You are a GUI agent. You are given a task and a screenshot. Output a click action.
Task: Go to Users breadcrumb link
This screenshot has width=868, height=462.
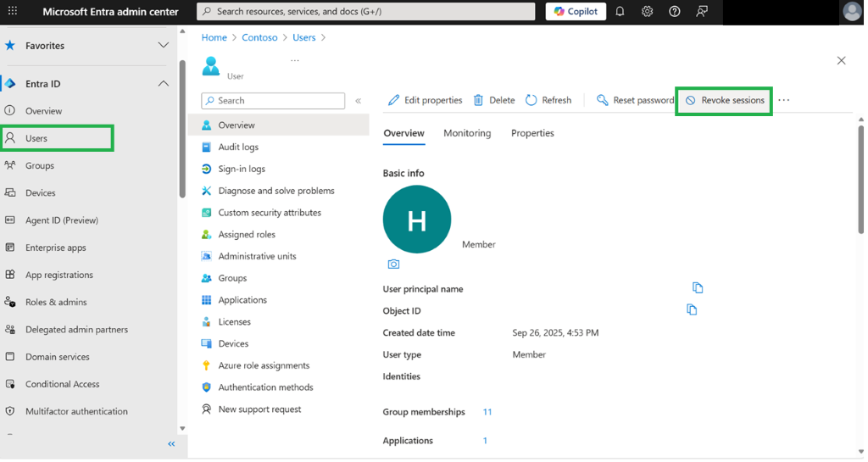pos(304,37)
